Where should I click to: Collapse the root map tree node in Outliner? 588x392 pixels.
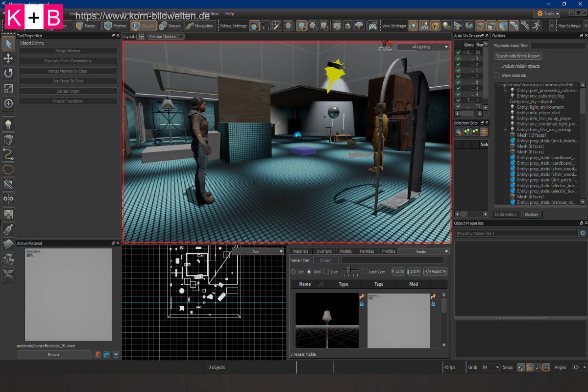click(x=498, y=85)
